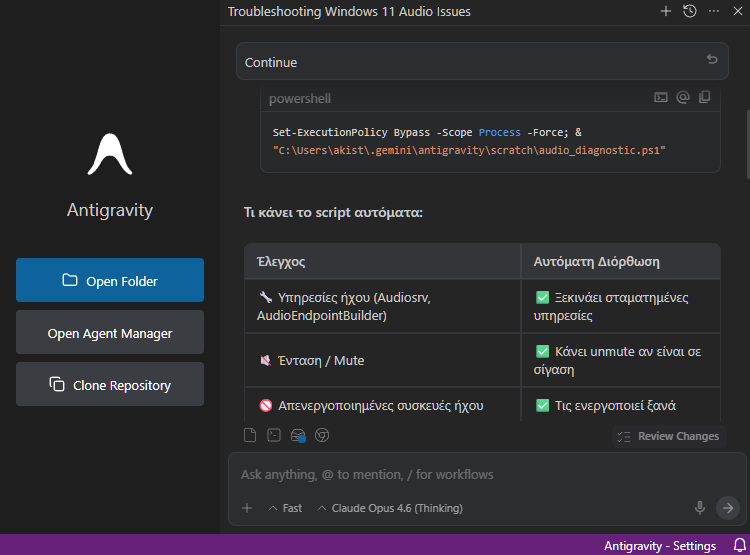Open Agent Manager
This screenshot has height=555, width=750.
pos(110,333)
